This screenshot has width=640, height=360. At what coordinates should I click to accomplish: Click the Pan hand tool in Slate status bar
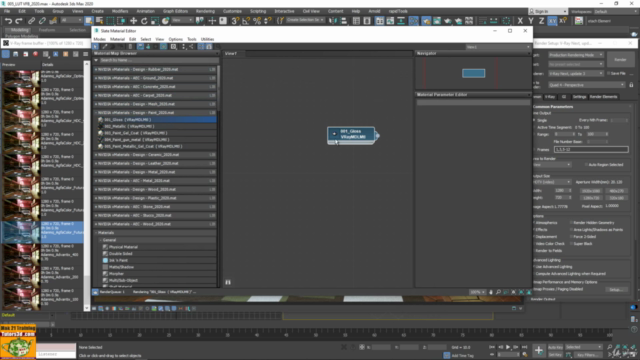point(491,292)
